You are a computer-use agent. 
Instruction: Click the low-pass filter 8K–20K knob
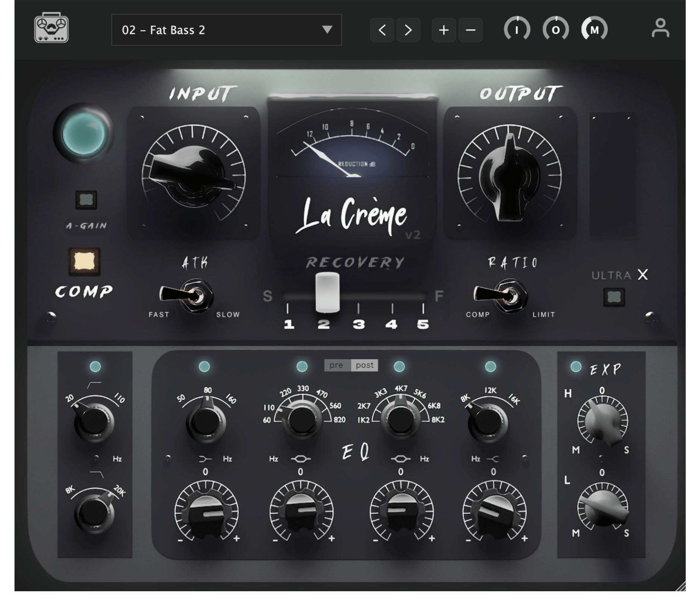[x=94, y=513]
